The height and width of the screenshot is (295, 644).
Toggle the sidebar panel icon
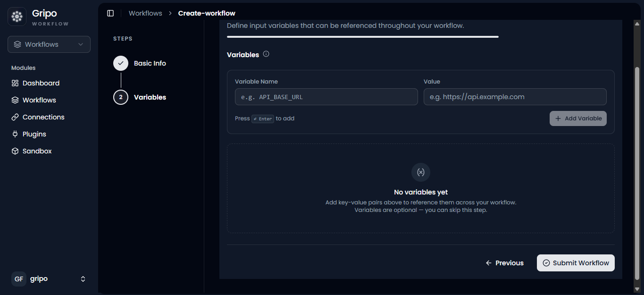click(110, 13)
